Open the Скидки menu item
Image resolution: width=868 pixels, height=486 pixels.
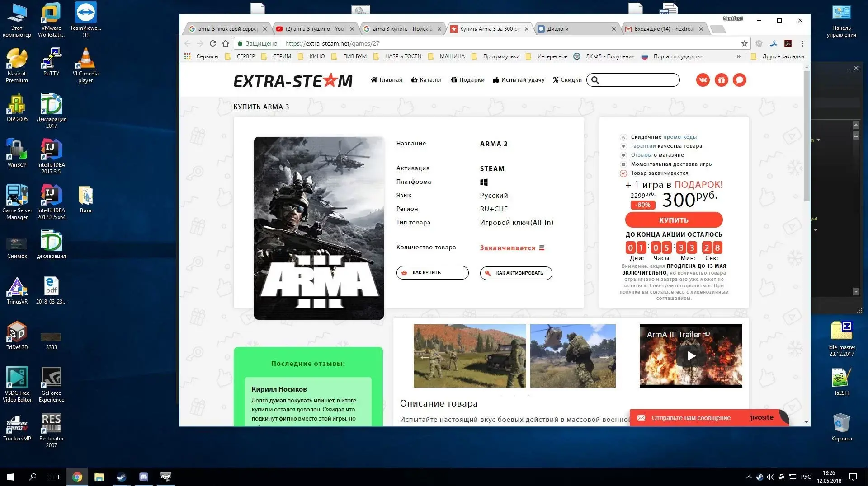[567, 80]
